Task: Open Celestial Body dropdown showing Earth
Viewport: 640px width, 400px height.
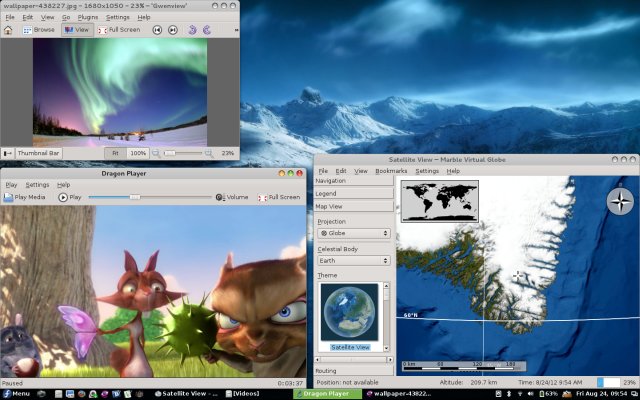Action: pos(353,260)
